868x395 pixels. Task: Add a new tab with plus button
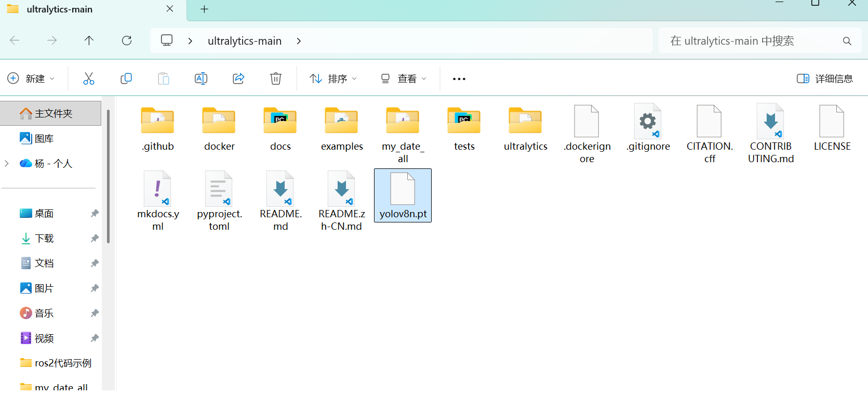(204, 9)
